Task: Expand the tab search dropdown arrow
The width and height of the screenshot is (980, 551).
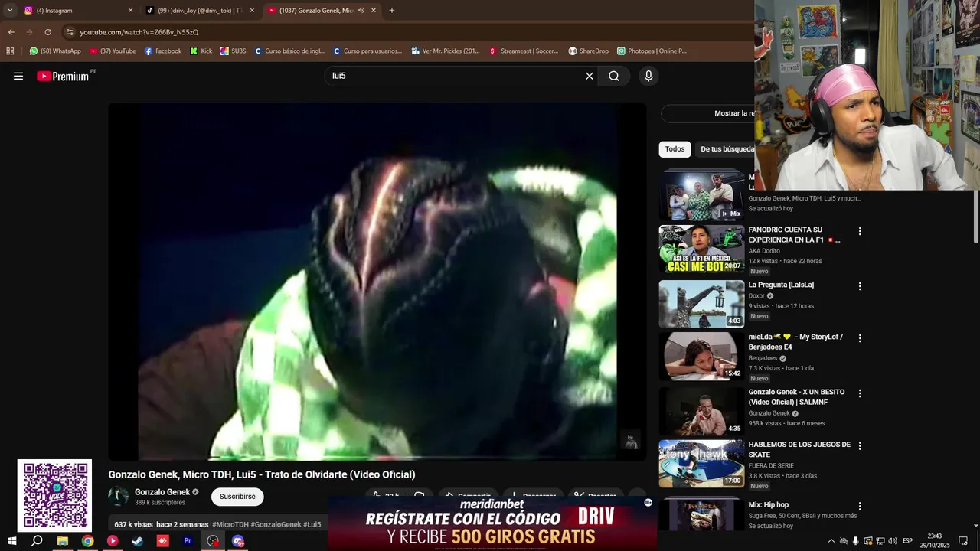Action: [10, 11]
